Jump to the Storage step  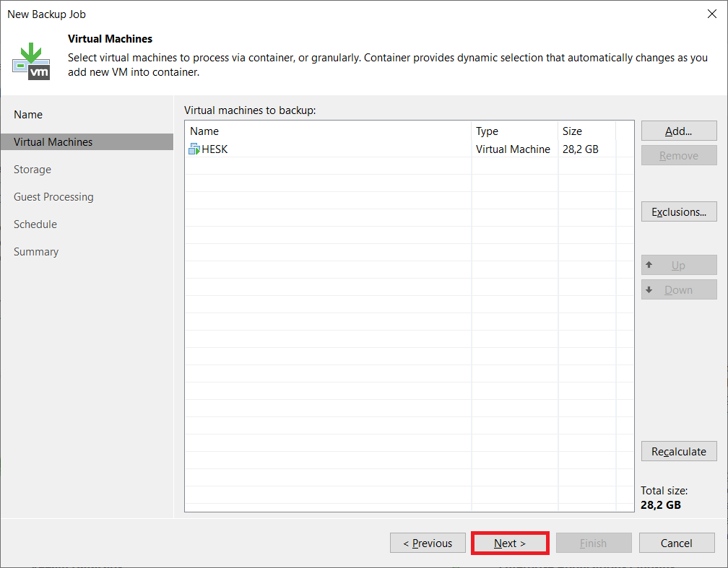coord(32,170)
